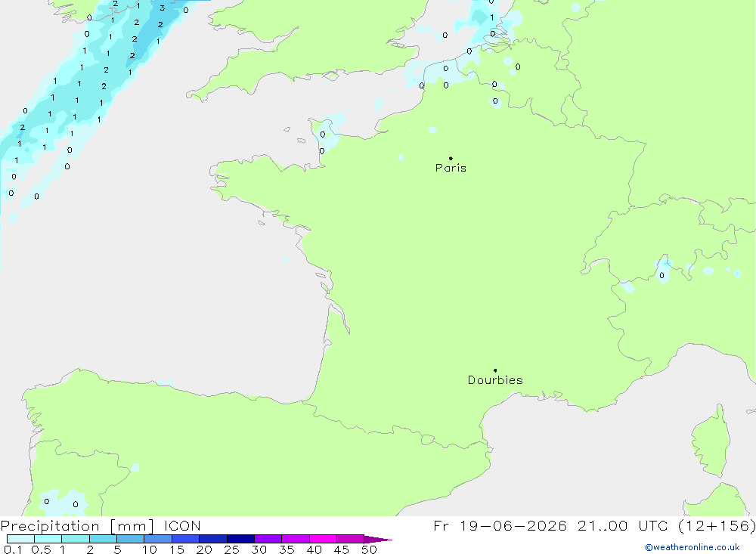Click the 0 value on Cotentin peninsula top
Image resolution: width=756 pixels, height=554 pixels.
[x=323, y=135]
